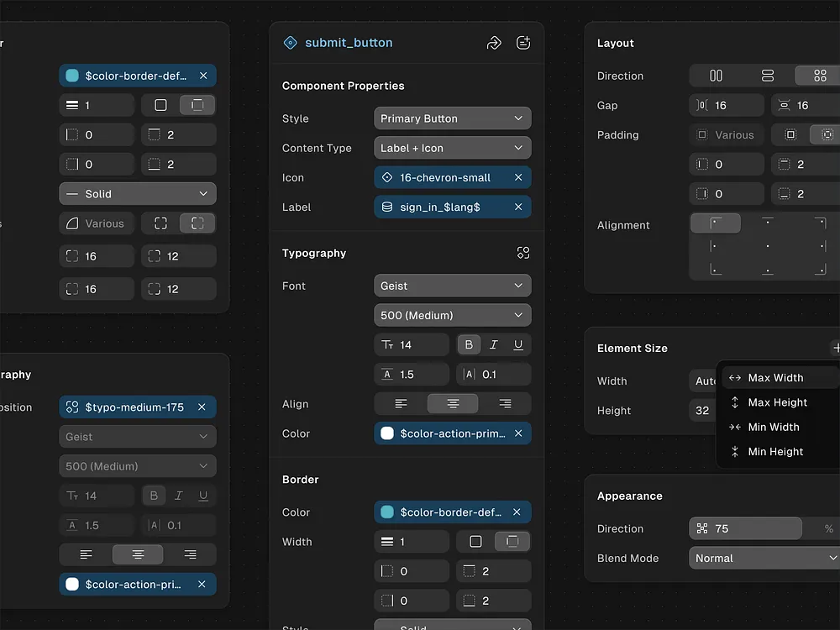Screen dimensions: 840x630
Task: Select top-left option in the Alignment grid
Action: pyautogui.click(x=715, y=223)
